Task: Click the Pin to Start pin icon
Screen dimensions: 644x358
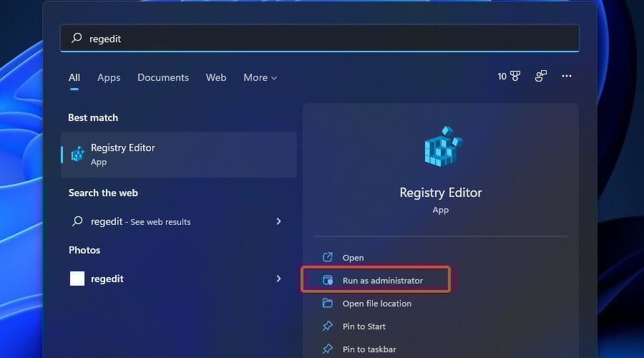Action: coord(327,326)
